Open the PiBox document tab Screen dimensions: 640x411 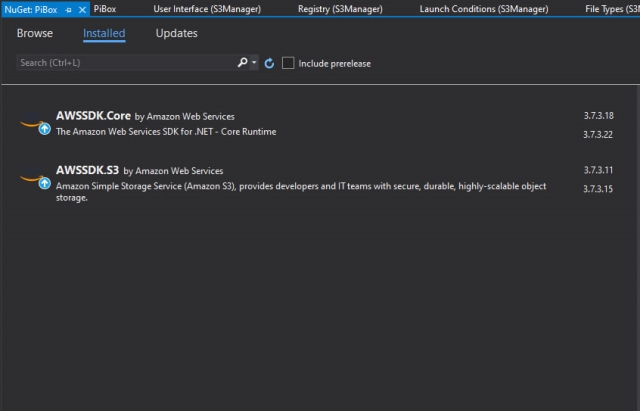(105, 9)
